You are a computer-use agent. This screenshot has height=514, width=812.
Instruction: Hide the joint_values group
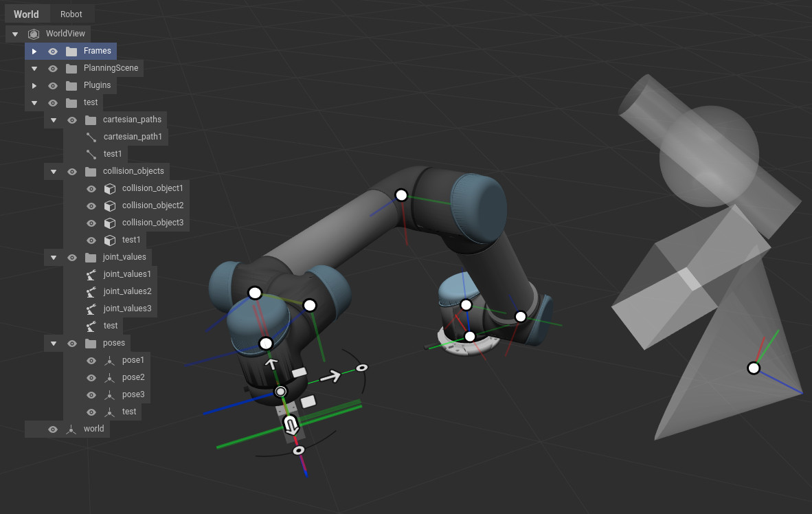72,257
